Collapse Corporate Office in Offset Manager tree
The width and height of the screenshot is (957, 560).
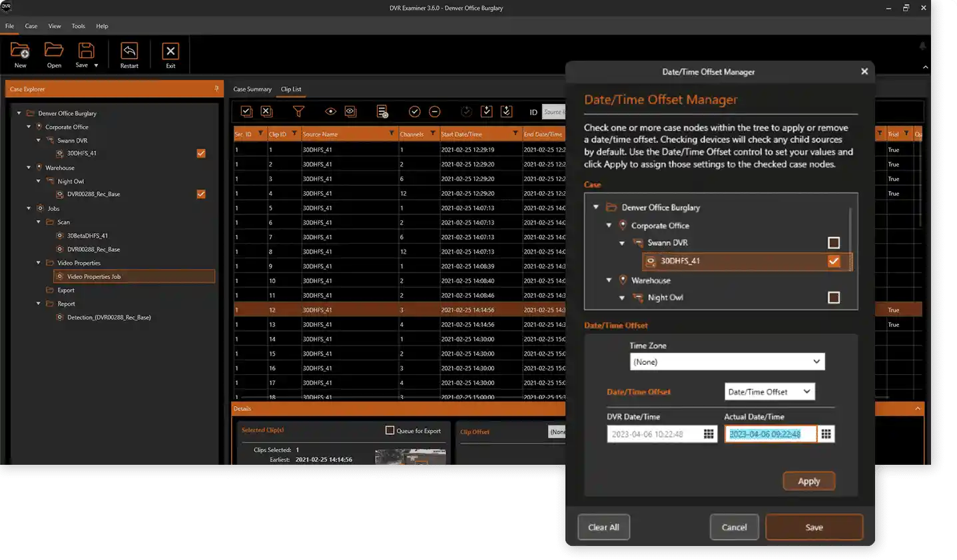click(609, 225)
